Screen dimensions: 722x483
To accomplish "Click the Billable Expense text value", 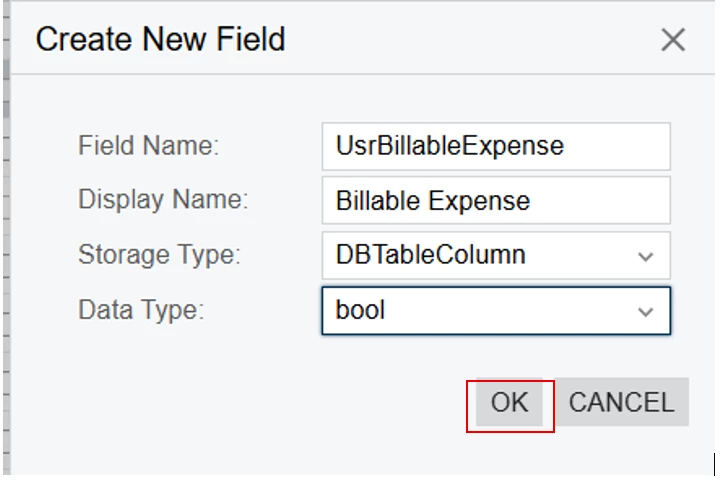I will pos(433,201).
